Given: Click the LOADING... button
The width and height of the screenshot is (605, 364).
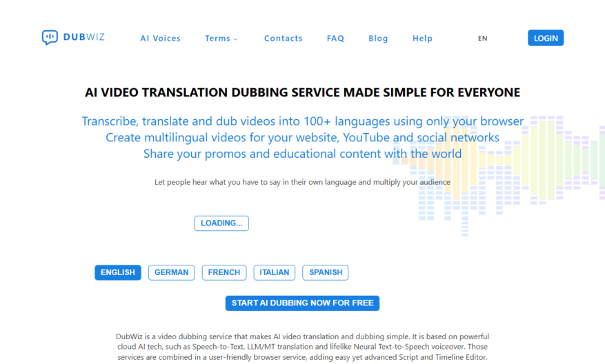Looking at the screenshot, I should pos(221,223).
